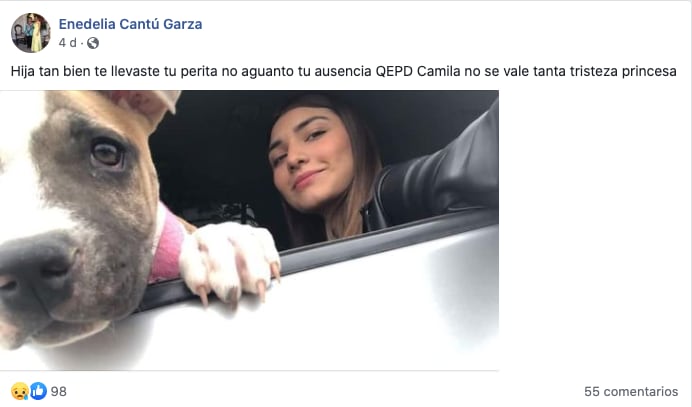Image resolution: width=692 pixels, height=407 pixels.
Task: Open the posted photo of dog and woman
Action: (249, 230)
